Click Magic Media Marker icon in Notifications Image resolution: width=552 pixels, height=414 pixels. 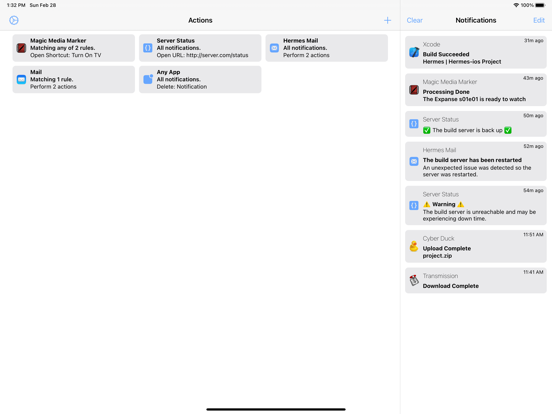click(x=414, y=90)
